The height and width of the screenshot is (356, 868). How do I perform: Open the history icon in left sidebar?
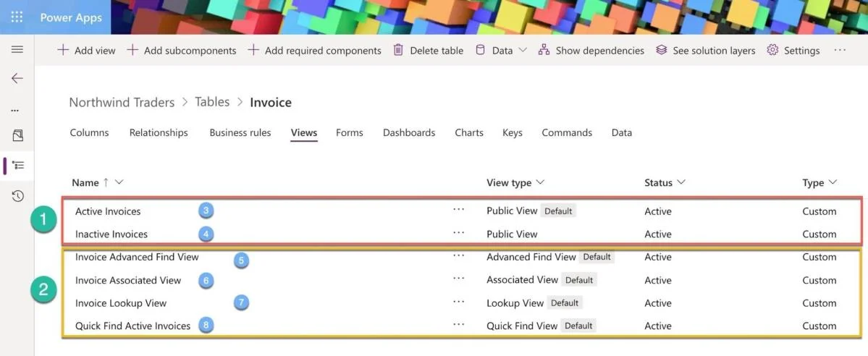tap(17, 195)
